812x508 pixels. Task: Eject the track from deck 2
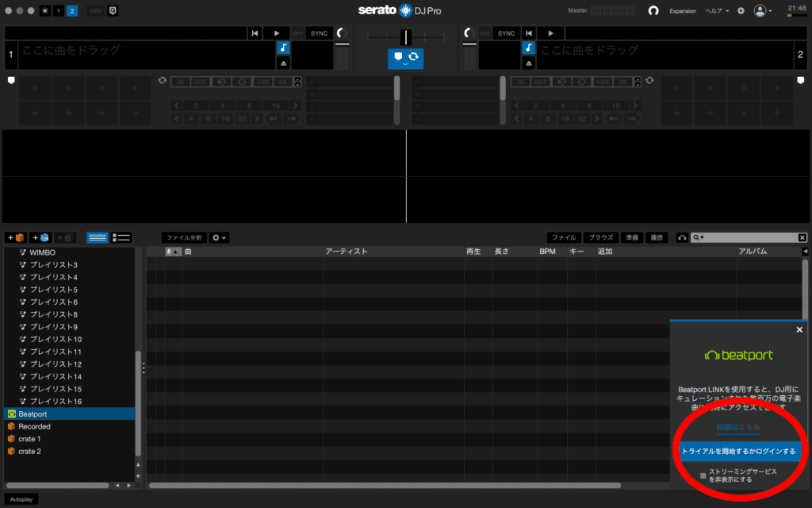coord(528,63)
